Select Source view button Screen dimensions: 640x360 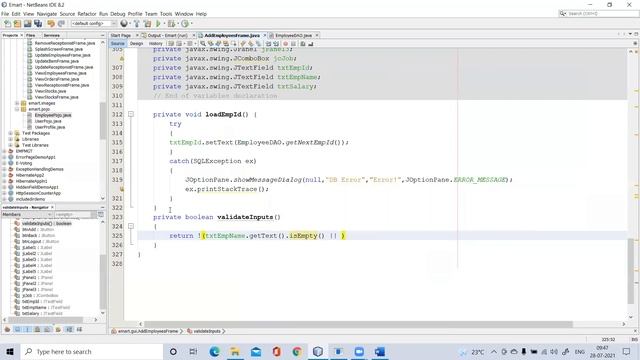click(x=118, y=43)
